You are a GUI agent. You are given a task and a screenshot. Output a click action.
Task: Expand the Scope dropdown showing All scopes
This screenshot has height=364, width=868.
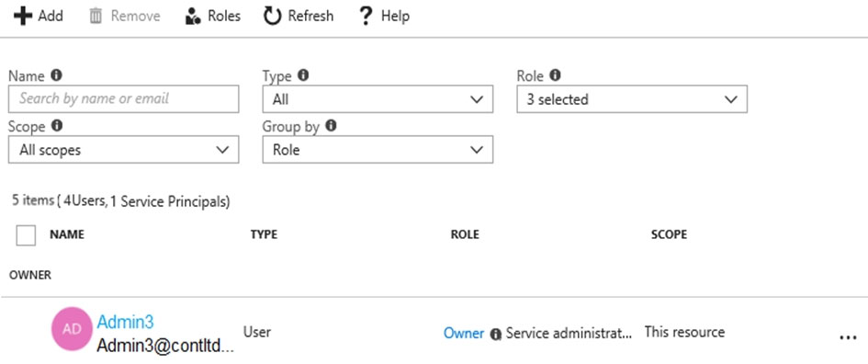(x=123, y=150)
